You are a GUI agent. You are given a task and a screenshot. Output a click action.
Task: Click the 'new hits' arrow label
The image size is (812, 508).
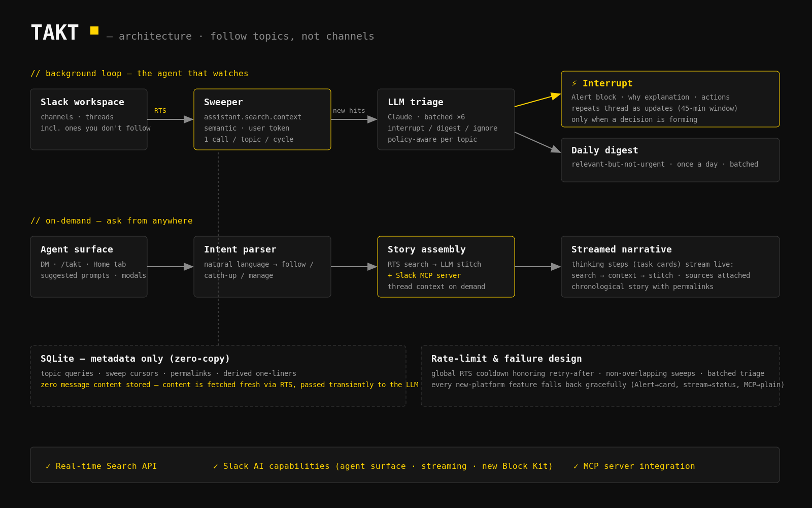click(x=349, y=111)
